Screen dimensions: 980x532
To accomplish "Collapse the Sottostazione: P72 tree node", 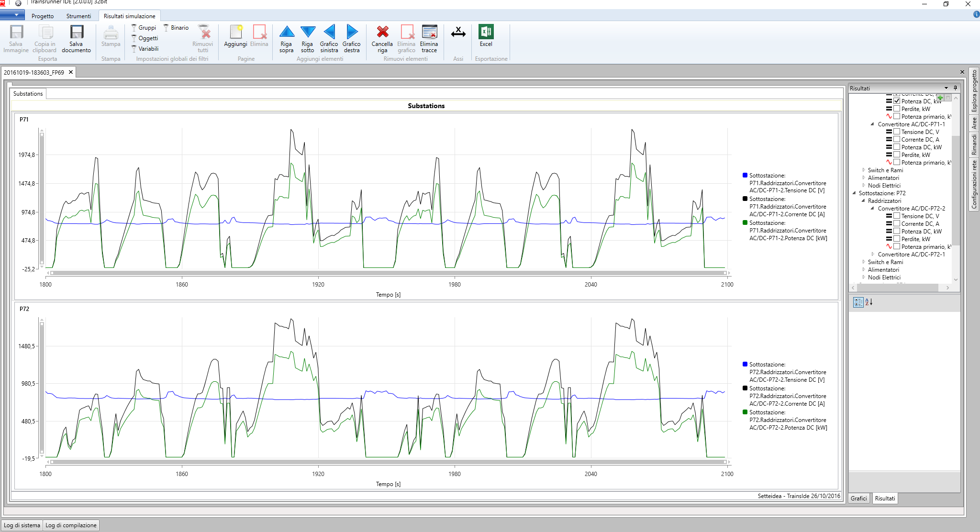I will click(854, 193).
